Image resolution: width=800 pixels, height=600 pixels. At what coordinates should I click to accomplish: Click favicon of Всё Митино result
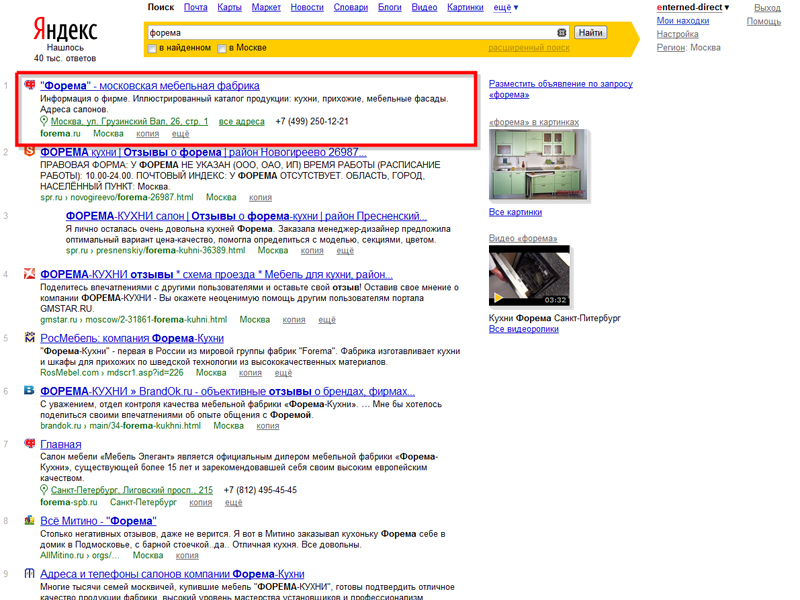point(30,520)
